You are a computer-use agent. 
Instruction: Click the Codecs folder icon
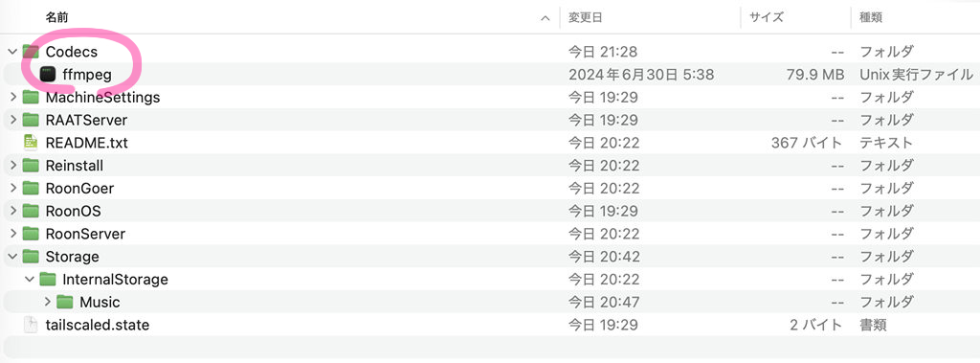coord(31,52)
